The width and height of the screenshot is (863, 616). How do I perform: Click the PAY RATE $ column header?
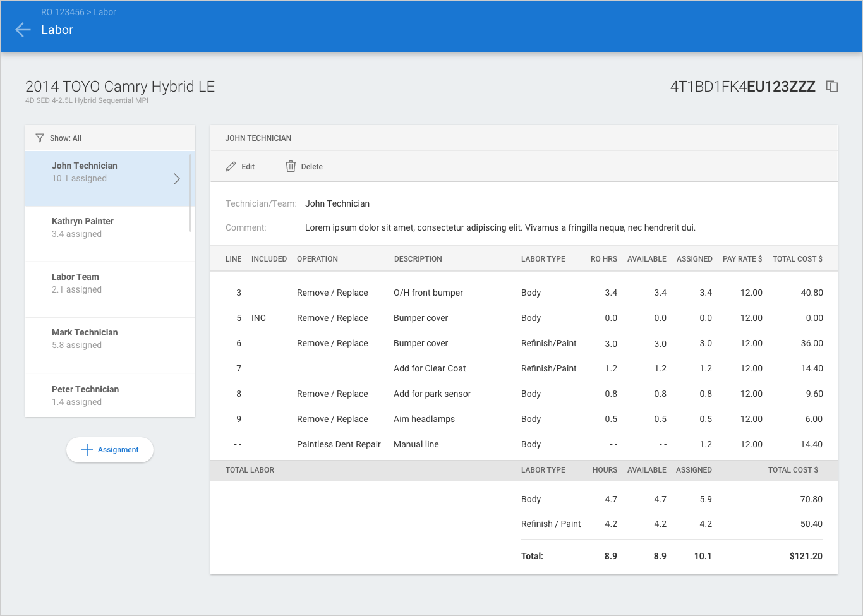point(742,259)
